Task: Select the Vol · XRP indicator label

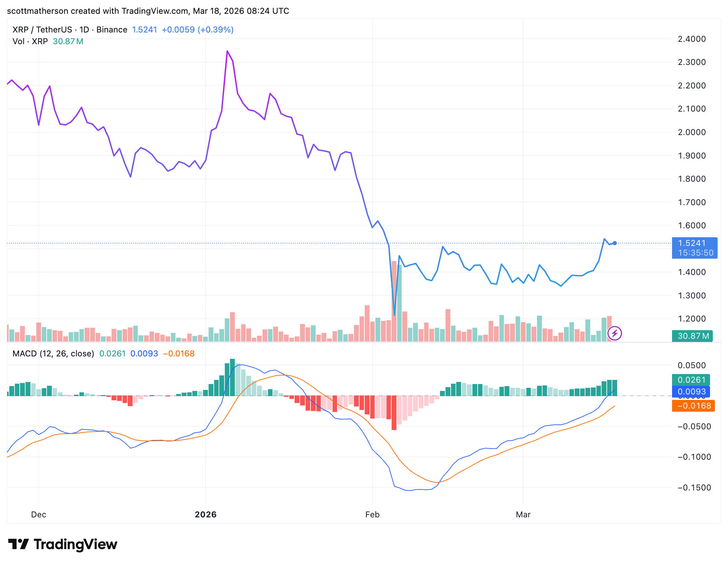Action: tap(30, 41)
